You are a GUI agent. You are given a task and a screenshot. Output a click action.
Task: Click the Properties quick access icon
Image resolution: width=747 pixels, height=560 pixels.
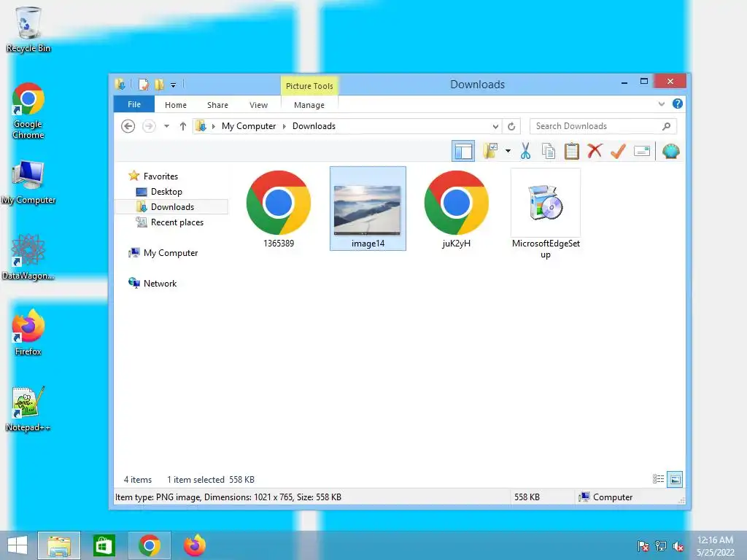143,85
